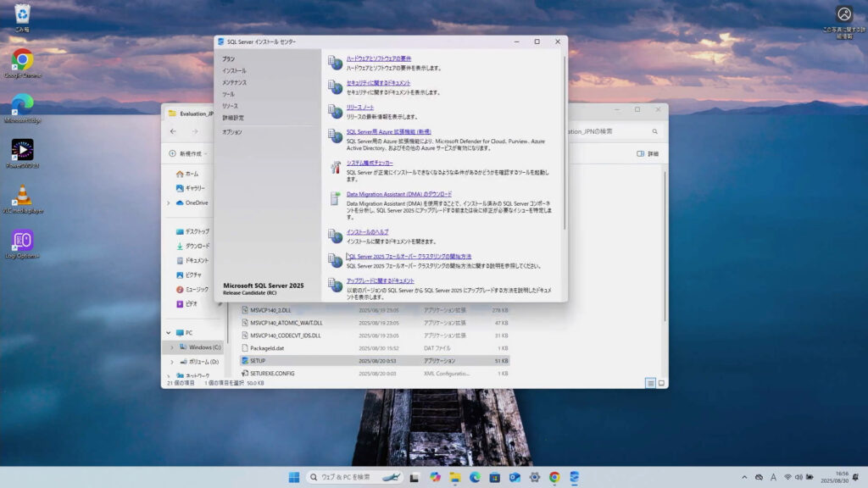Image resolution: width=868 pixels, height=488 pixels.
Task: Open デスクトップ folder in Explorer sidebar
Action: click(x=192, y=231)
